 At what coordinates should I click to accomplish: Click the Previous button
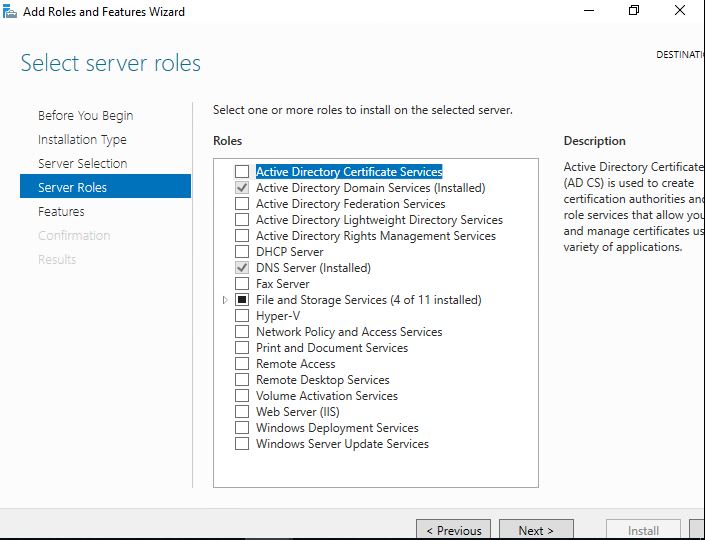453,530
